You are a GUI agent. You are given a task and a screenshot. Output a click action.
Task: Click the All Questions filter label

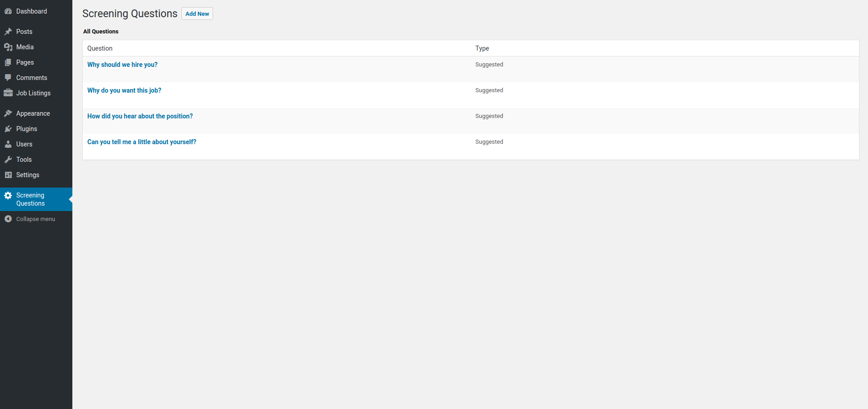[x=101, y=32]
